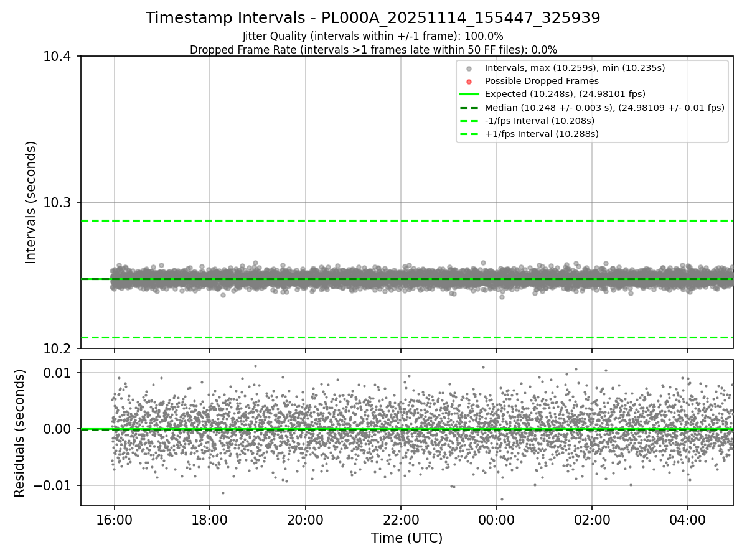The height and width of the screenshot is (560, 747).
Task: Click legend entry 'Possible Dropped Frames'
Action: pyautogui.click(x=542, y=81)
